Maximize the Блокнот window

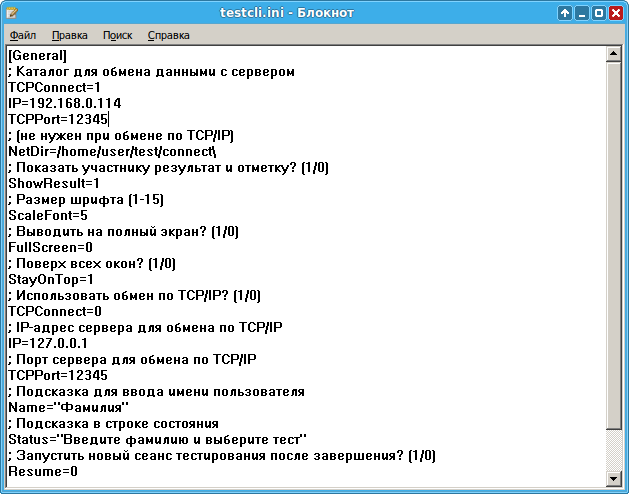(x=599, y=13)
